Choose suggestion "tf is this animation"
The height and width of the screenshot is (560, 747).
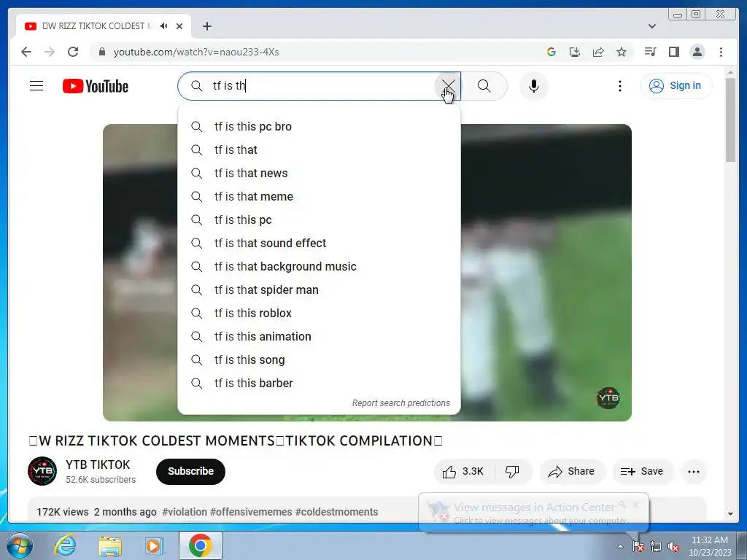point(320,337)
